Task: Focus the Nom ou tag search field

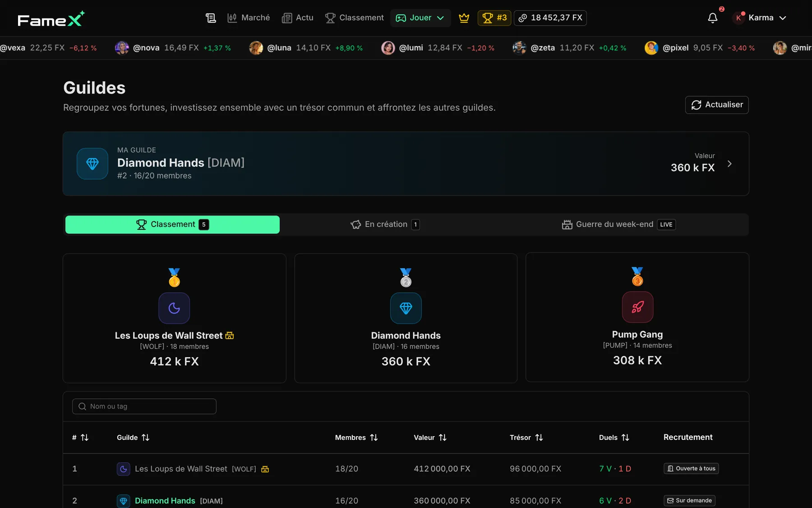Action: 144,406
